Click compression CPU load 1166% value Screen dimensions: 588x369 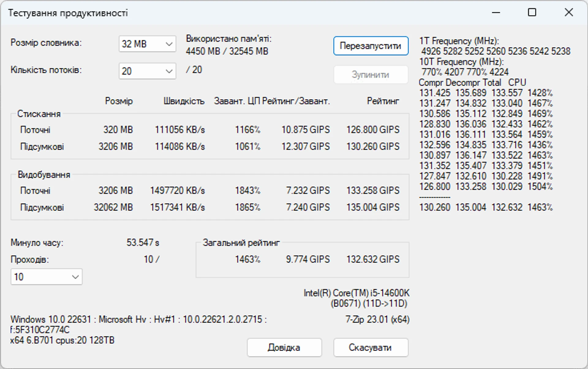tap(247, 130)
